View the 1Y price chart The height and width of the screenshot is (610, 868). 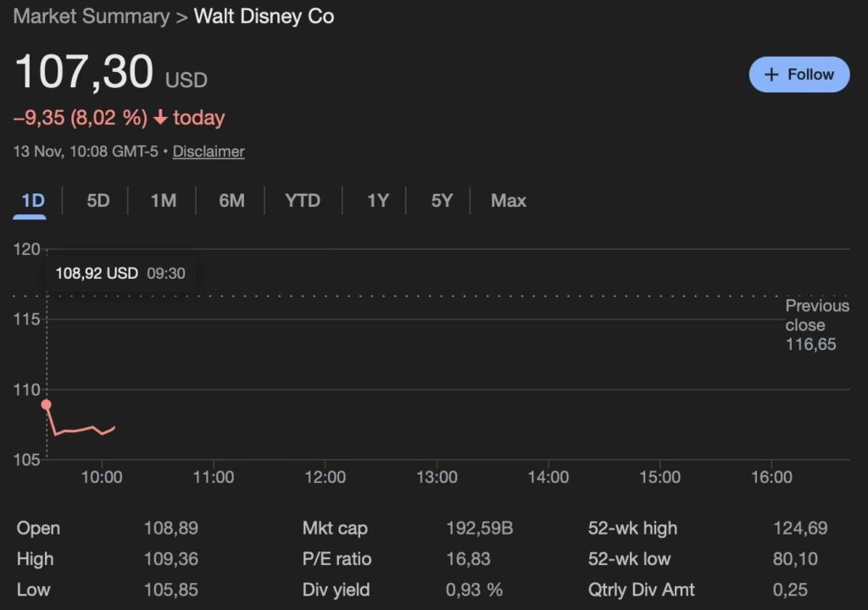pos(377,201)
